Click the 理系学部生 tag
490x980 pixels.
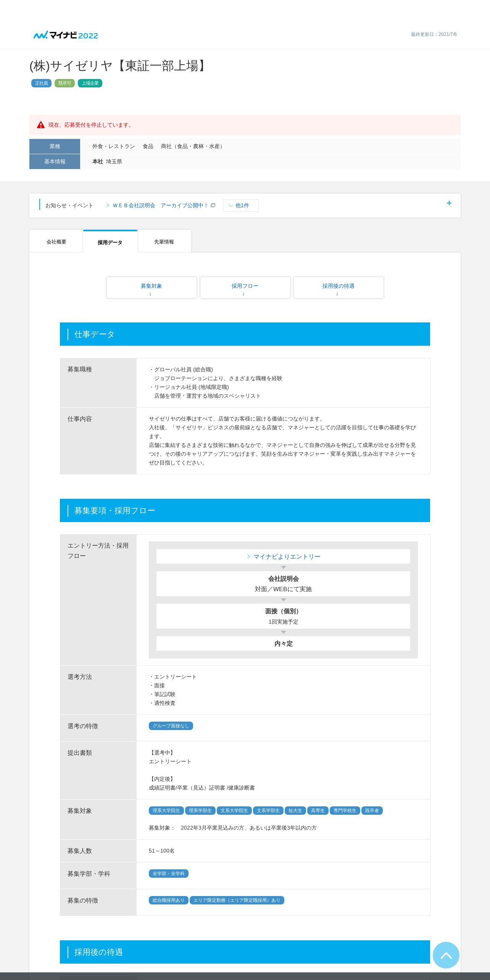[200, 811]
